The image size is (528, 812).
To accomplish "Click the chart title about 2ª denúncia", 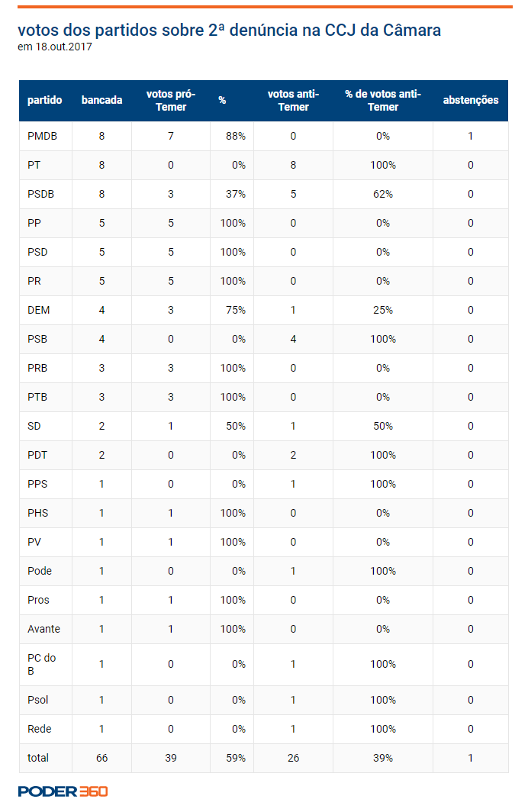I will [x=230, y=30].
